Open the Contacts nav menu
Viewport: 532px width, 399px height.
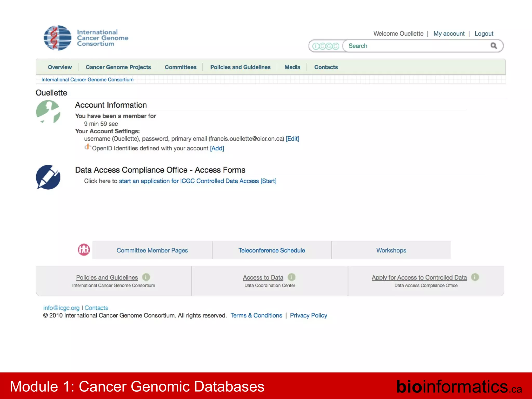pos(326,67)
